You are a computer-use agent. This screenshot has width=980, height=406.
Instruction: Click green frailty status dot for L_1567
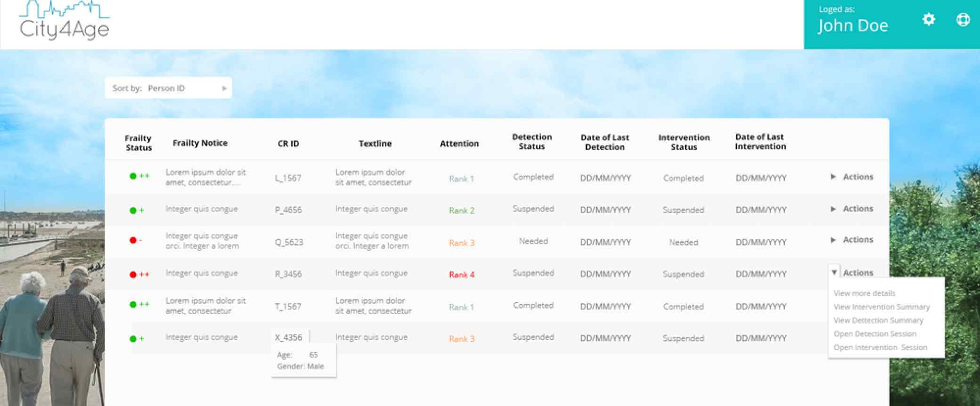(133, 176)
